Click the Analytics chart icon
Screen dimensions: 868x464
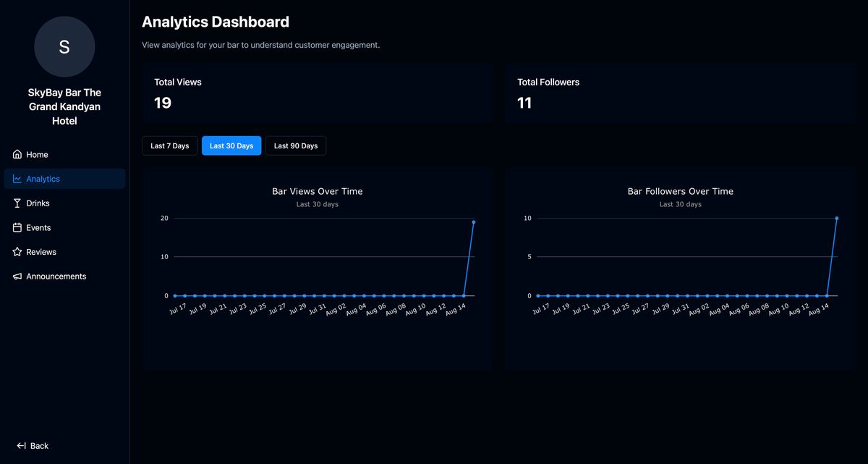click(x=15, y=179)
